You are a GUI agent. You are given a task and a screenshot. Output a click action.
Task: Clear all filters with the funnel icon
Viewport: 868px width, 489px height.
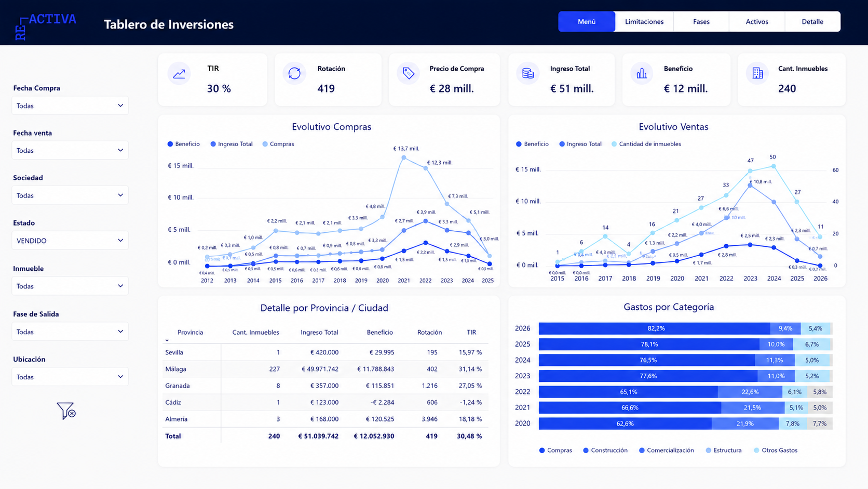click(66, 411)
